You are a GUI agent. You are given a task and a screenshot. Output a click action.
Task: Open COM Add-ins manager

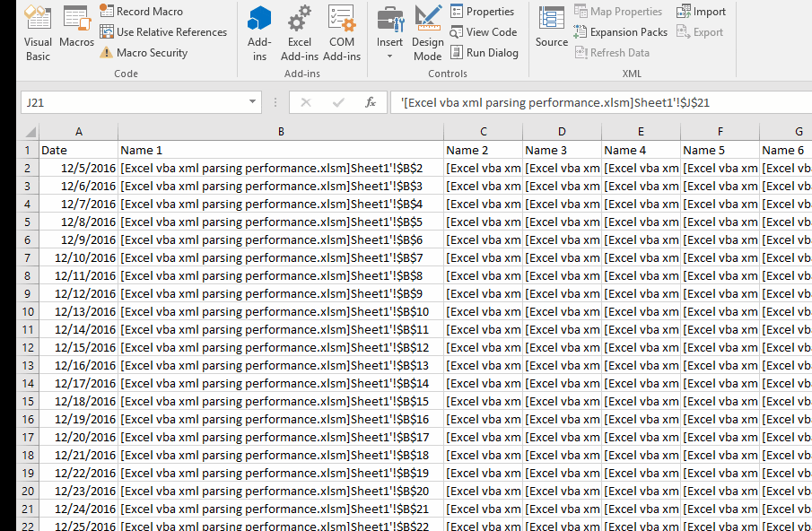(342, 33)
